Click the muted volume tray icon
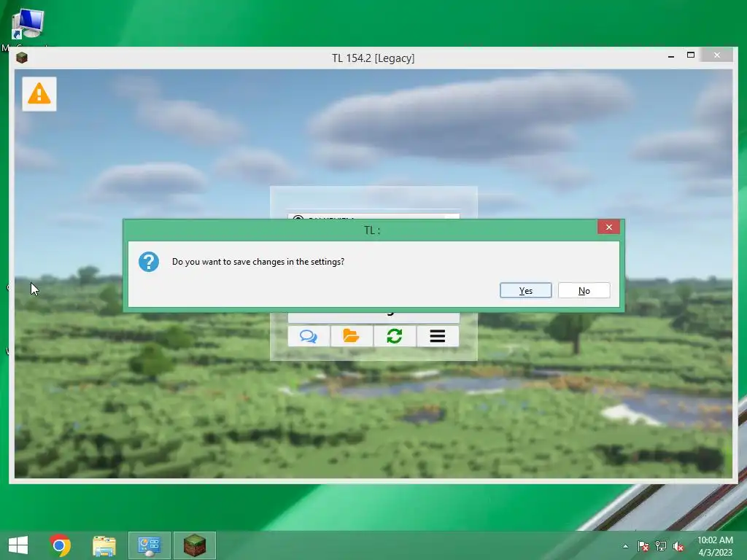This screenshot has height=560, width=747. pyautogui.click(x=678, y=546)
